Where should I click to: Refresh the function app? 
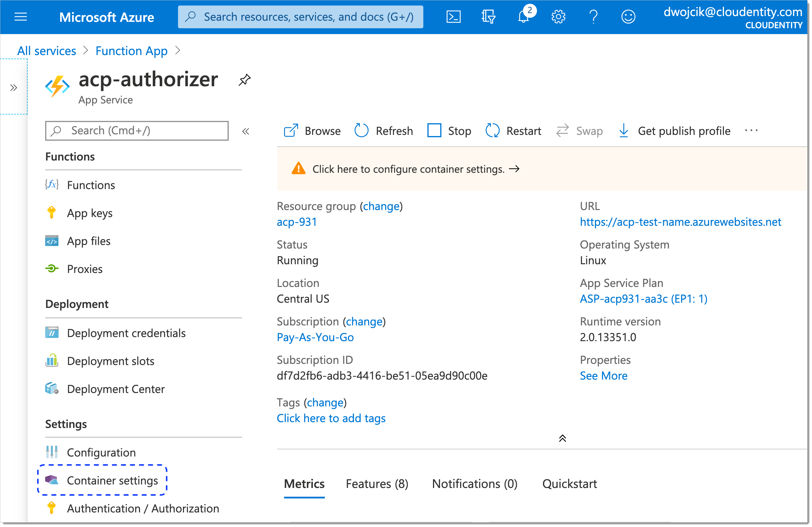383,131
